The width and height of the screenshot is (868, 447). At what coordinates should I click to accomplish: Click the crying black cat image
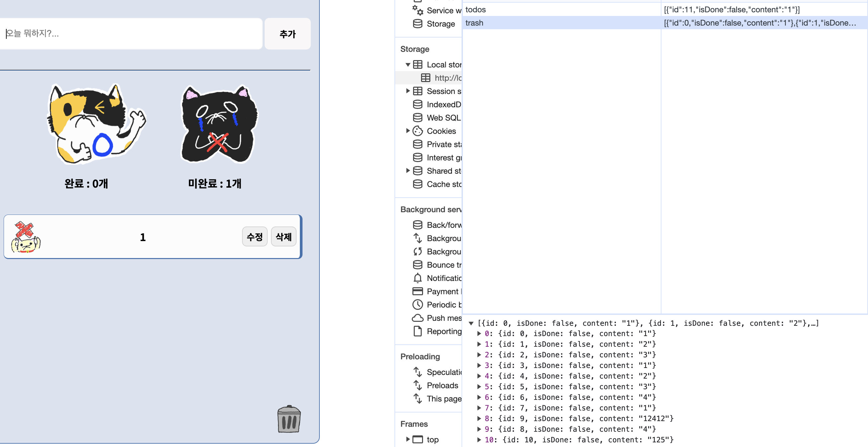[219, 124]
